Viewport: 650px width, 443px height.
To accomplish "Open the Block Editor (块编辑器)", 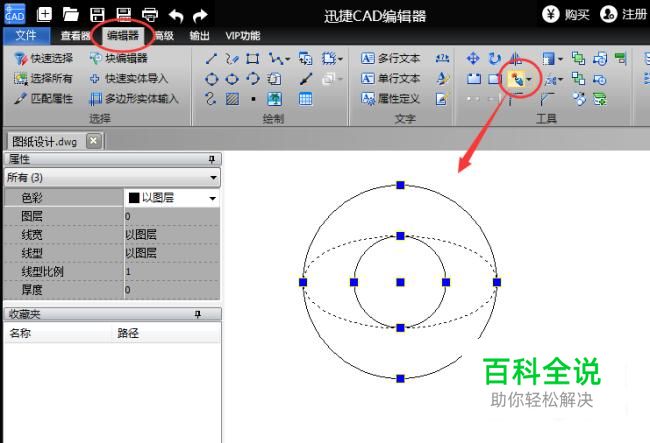I will click(119, 58).
